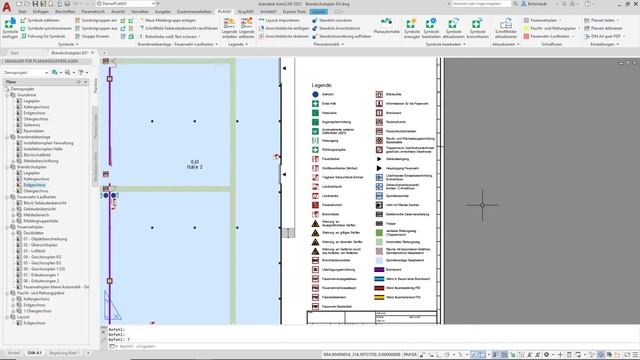
Task: Click the Save icon in quick access toolbar
Action: coord(36,4)
